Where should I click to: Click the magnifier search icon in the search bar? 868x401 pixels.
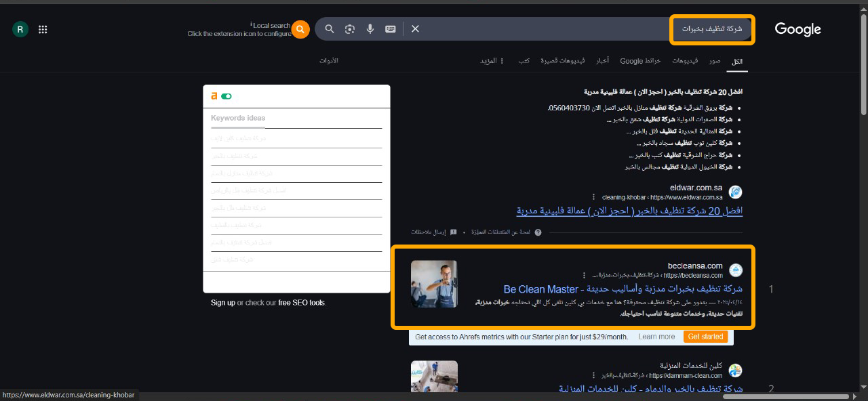point(330,28)
